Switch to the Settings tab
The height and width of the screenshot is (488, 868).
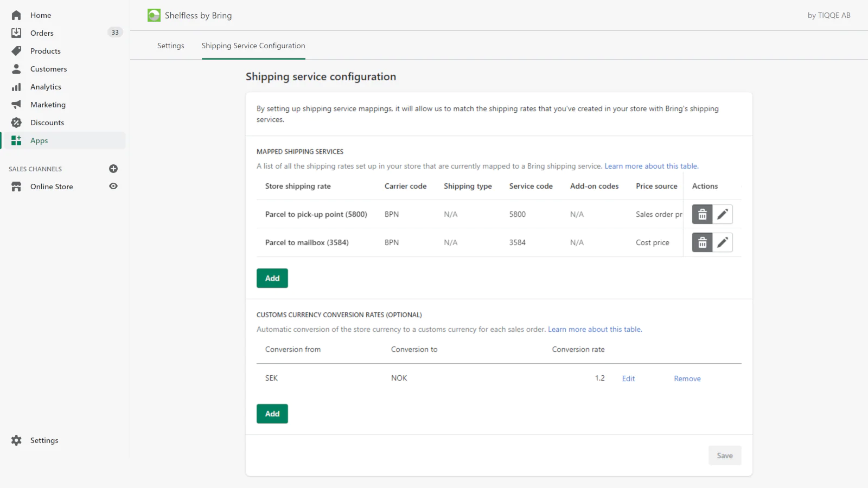click(x=170, y=46)
